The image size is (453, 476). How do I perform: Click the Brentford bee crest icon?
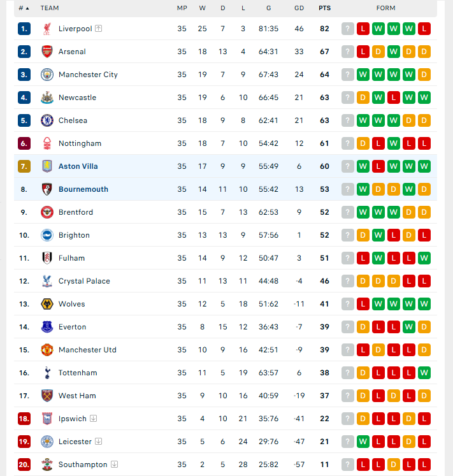click(x=47, y=212)
